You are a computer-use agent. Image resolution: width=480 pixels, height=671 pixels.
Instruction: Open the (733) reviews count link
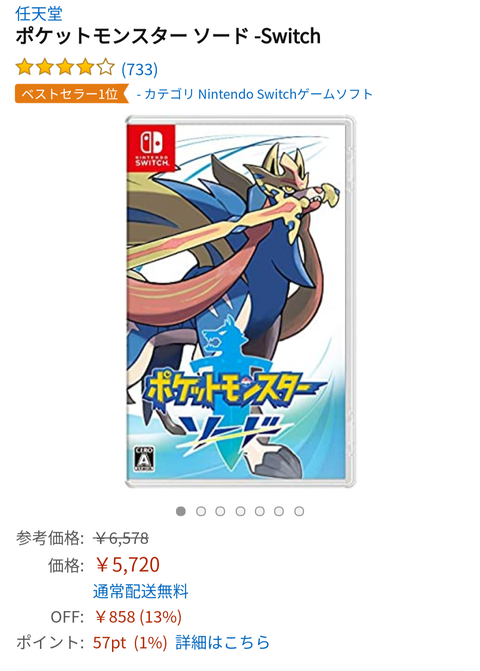(x=139, y=68)
